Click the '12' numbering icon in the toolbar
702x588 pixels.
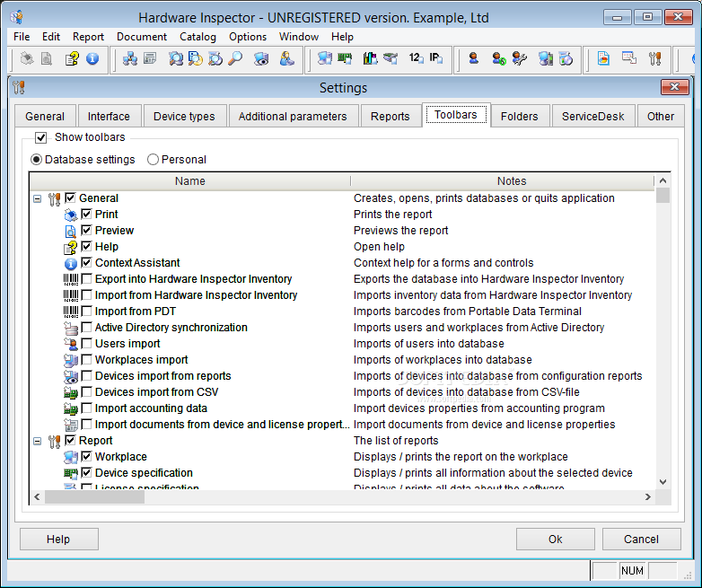tap(416, 58)
